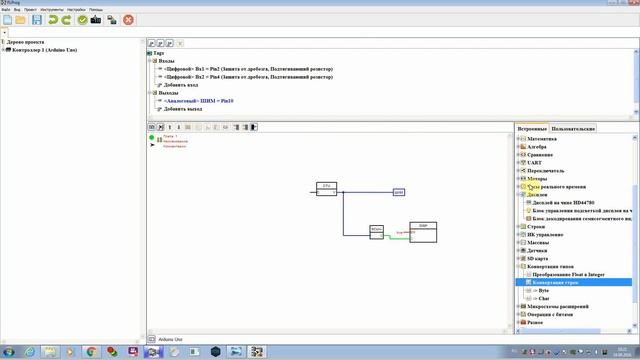Open the file explorer taskbar icon
The image size is (640, 360).
pos(50,351)
